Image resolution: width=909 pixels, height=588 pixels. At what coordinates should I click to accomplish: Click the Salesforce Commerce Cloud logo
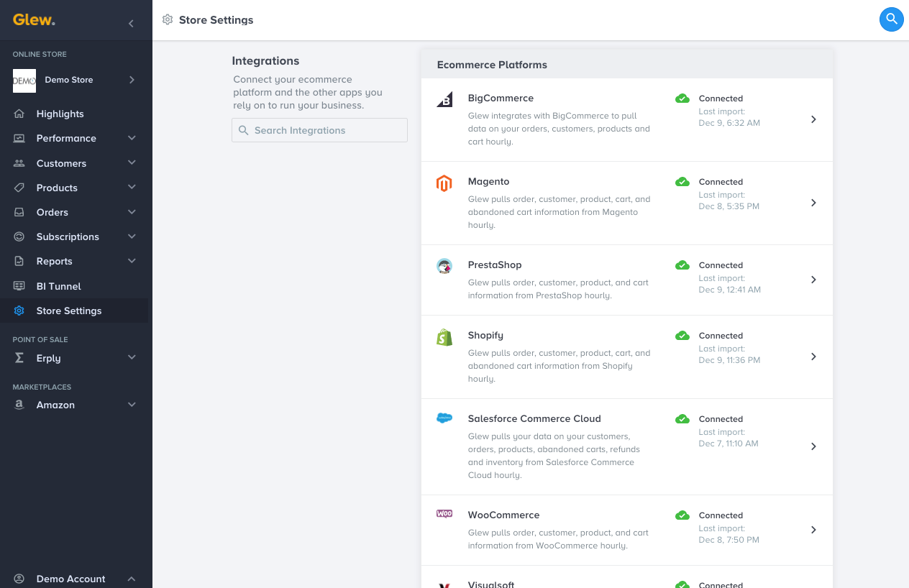(x=444, y=418)
